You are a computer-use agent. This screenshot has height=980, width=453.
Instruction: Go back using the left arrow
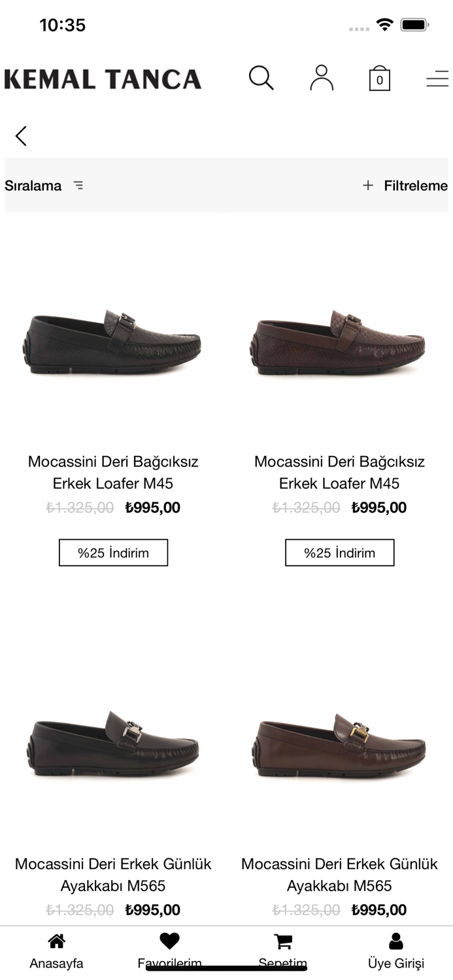(x=21, y=136)
